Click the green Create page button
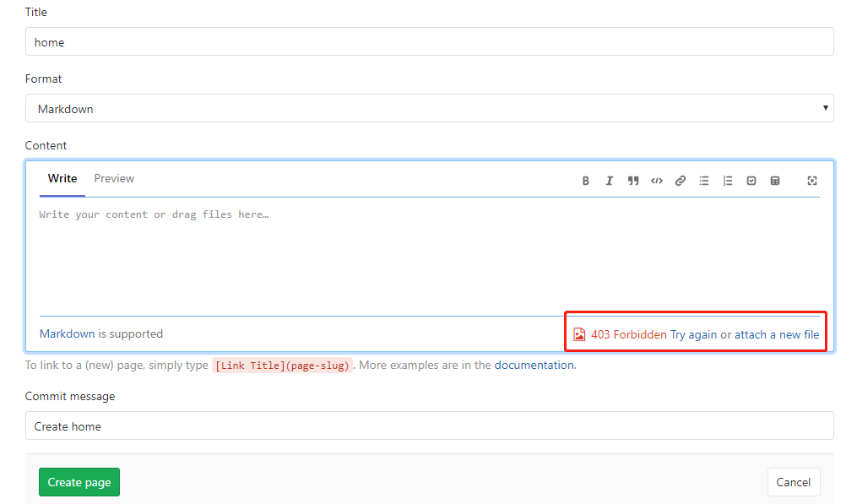857x504 pixels. coord(79,482)
